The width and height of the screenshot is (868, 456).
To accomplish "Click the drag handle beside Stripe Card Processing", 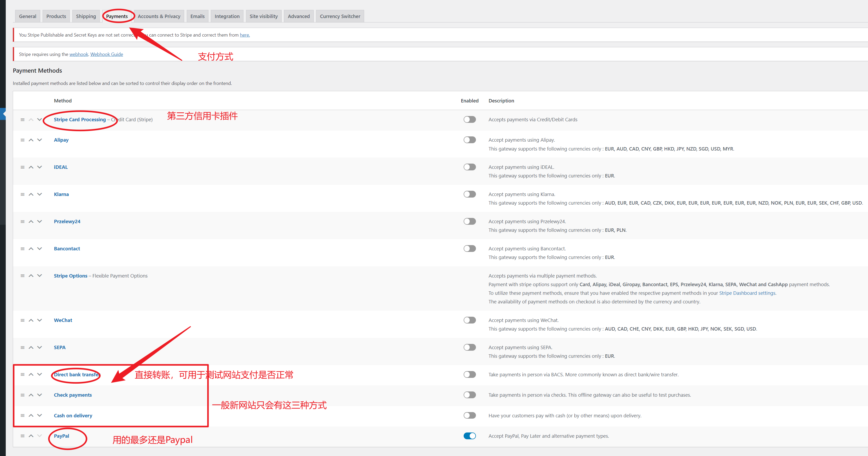I will pos(22,119).
